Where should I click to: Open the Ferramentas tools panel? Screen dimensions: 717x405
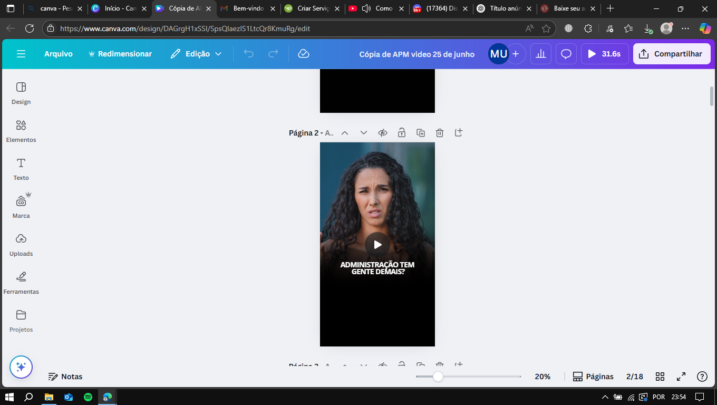coord(21,282)
